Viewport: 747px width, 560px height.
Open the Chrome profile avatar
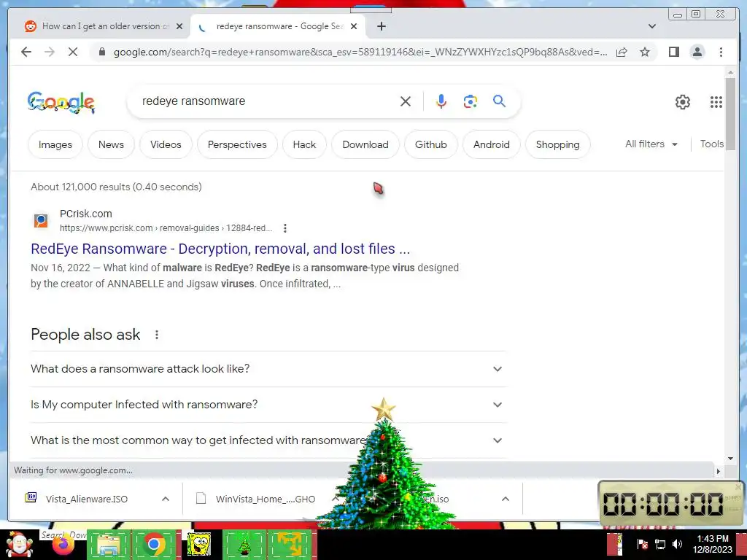[x=697, y=52]
